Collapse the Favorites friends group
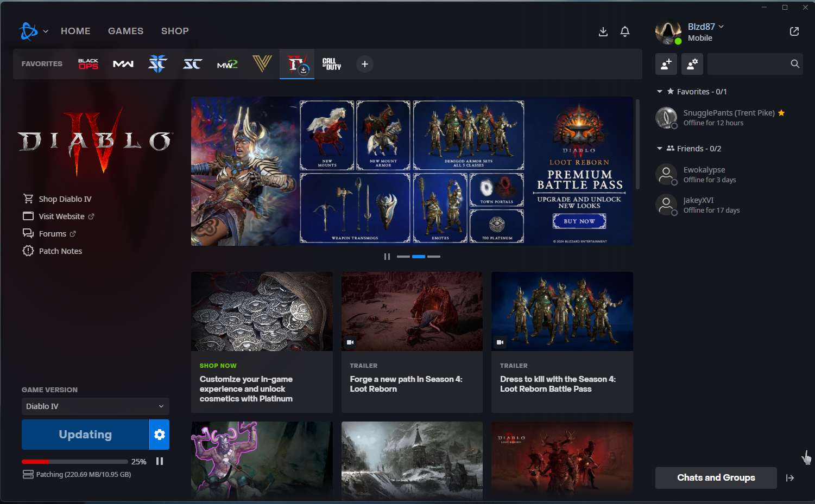 tap(660, 92)
